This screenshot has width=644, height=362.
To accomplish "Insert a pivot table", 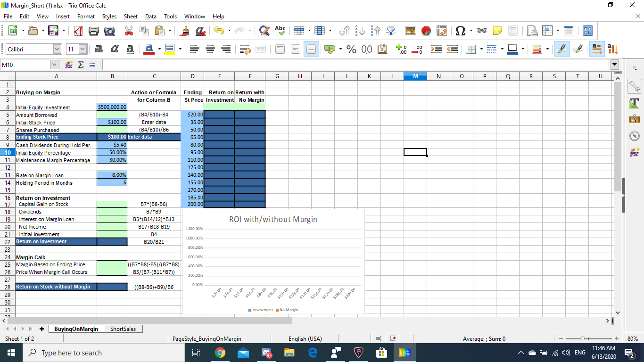I will 442,31.
